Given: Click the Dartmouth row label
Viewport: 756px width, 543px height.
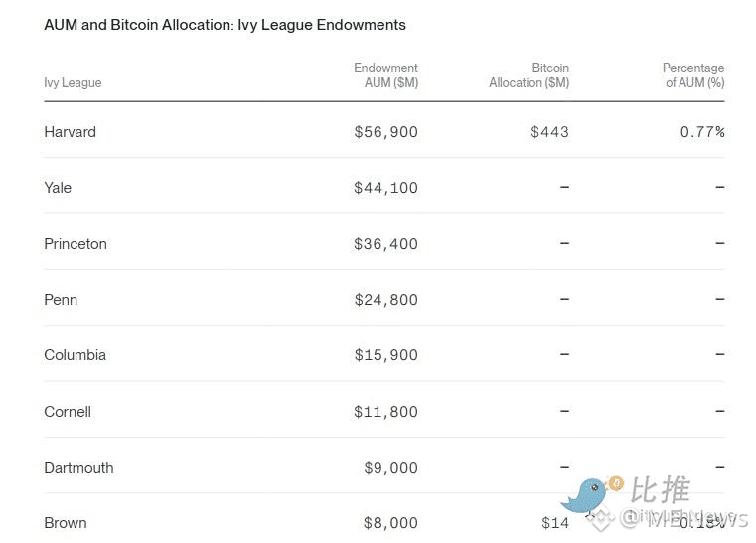Looking at the screenshot, I should (x=78, y=468).
